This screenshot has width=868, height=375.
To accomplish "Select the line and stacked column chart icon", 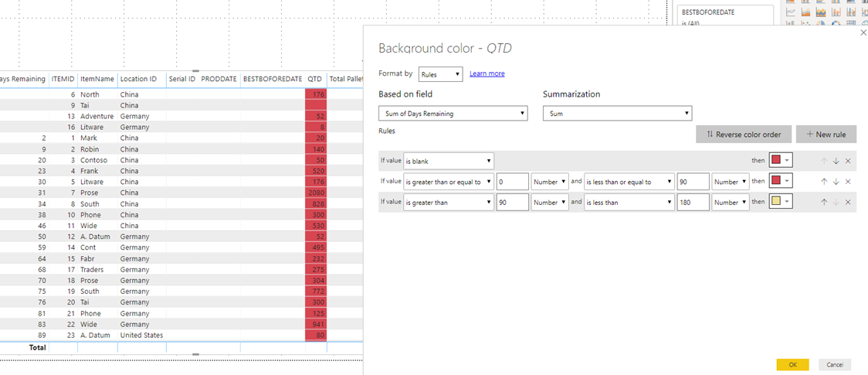I will click(x=836, y=12).
